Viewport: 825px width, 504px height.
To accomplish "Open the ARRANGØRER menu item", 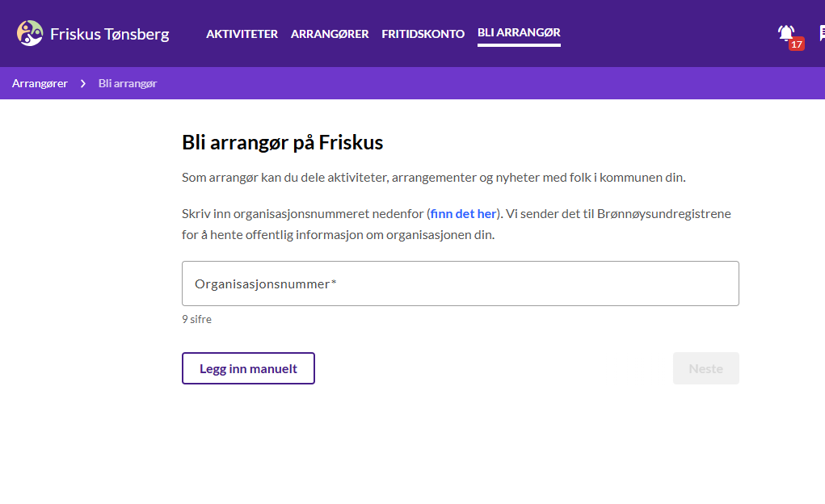I will pyautogui.click(x=330, y=34).
